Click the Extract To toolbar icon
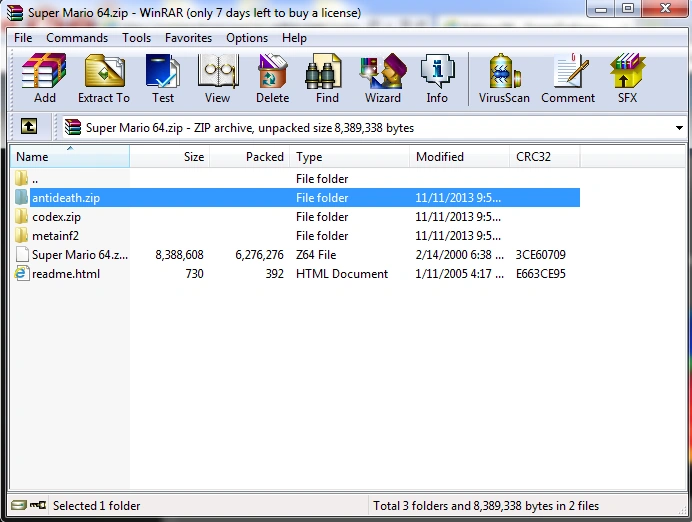This screenshot has width=692, height=522. click(104, 78)
